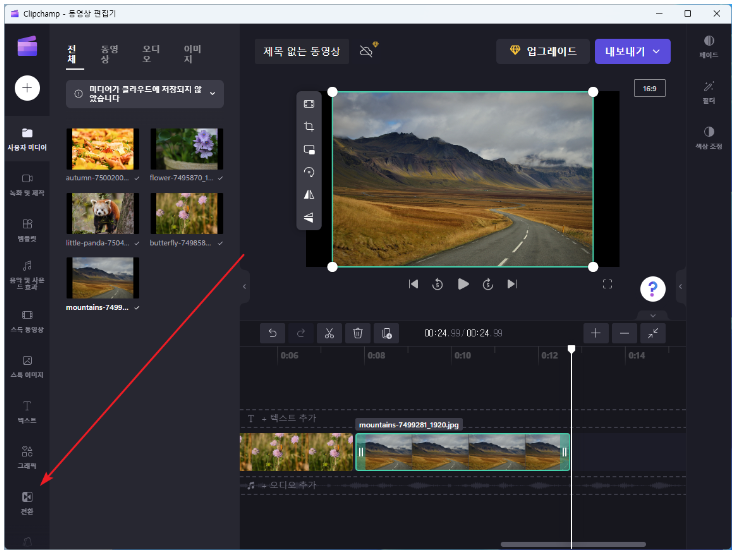Change the 16:9 aspect ratio
Viewport: 736px width, 552px height.
650,88
